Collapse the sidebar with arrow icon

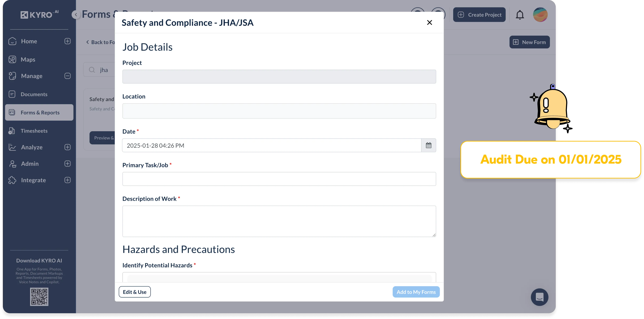(x=76, y=15)
